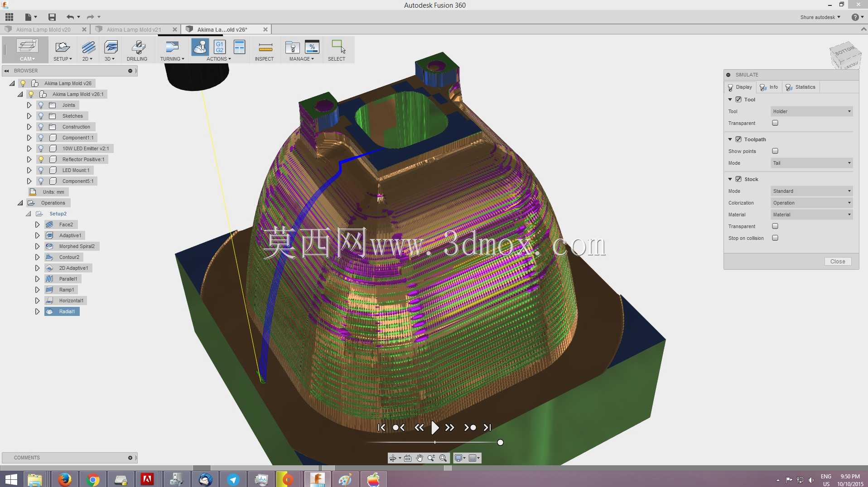
Task: Enable Transparent checkbox under Stock
Action: click(x=775, y=226)
